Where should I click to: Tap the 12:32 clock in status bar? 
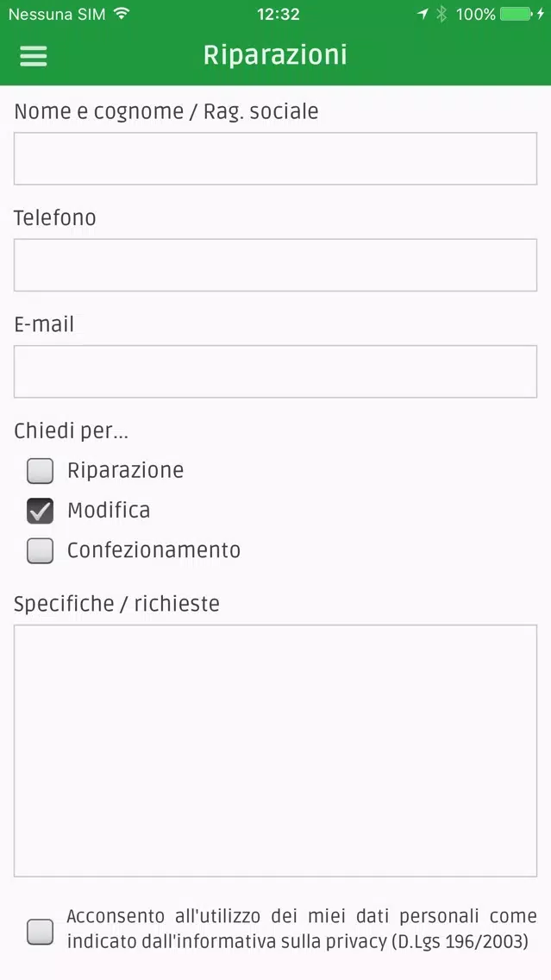[278, 14]
